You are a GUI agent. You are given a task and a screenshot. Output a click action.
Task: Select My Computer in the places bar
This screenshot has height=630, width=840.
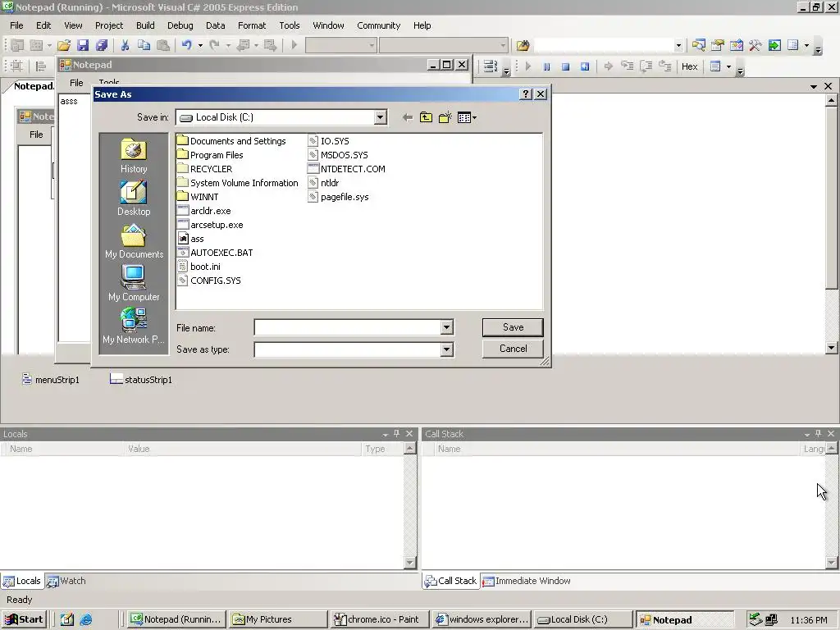pos(134,283)
